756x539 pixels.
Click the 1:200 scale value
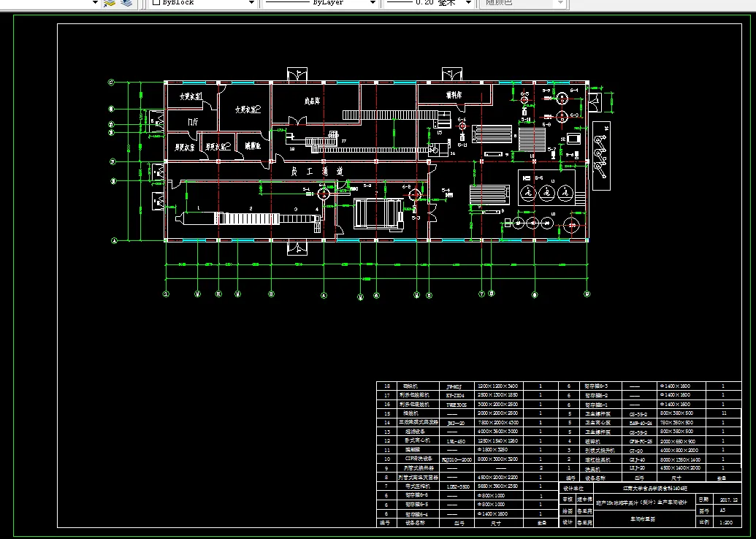pos(725,522)
